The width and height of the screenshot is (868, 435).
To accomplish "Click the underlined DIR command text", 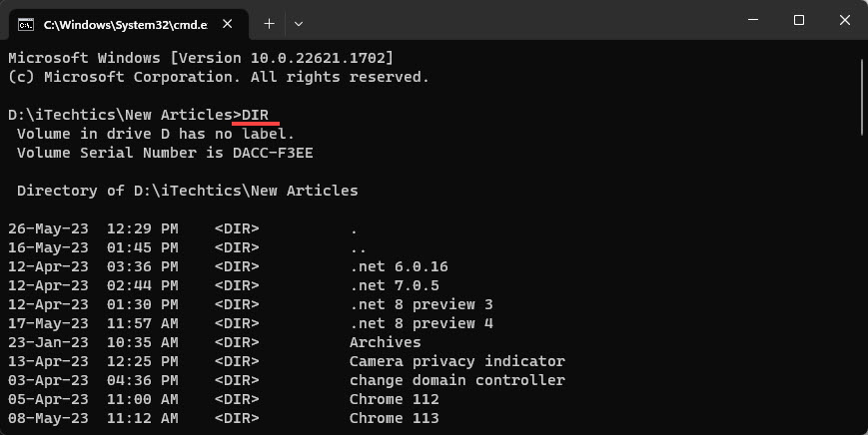I will click(255, 115).
